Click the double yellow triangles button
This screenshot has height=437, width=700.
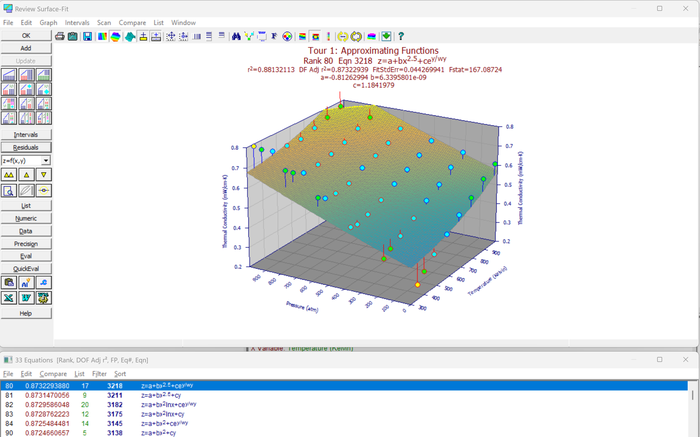click(x=9, y=175)
